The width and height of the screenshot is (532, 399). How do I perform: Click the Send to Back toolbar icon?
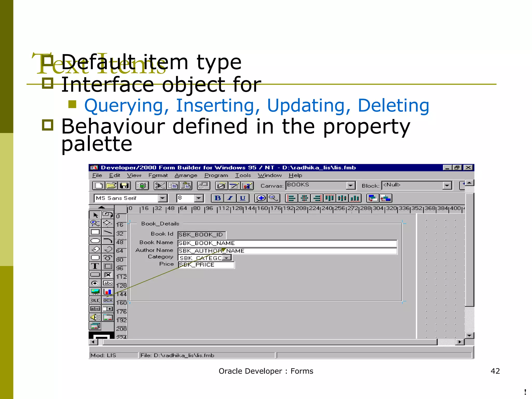(x=386, y=198)
